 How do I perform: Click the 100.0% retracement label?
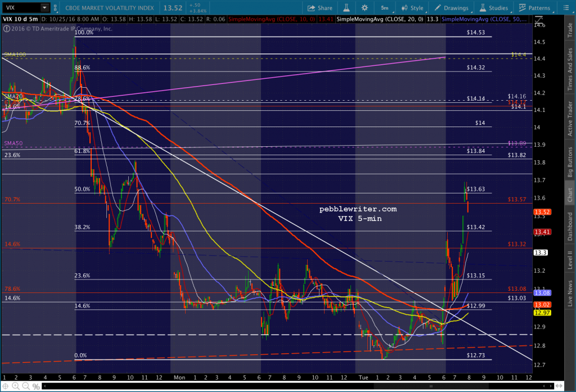(x=84, y=32)
